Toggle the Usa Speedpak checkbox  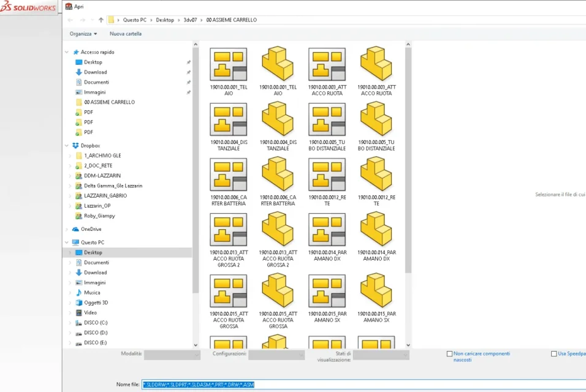pyautogui.click(x=554, y=353)
